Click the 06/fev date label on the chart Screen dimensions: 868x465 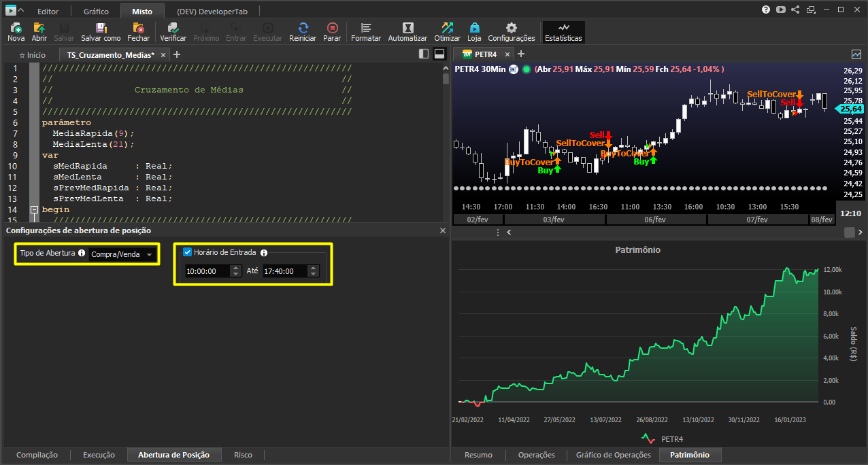pyautogui.click(x=655, y=220)
